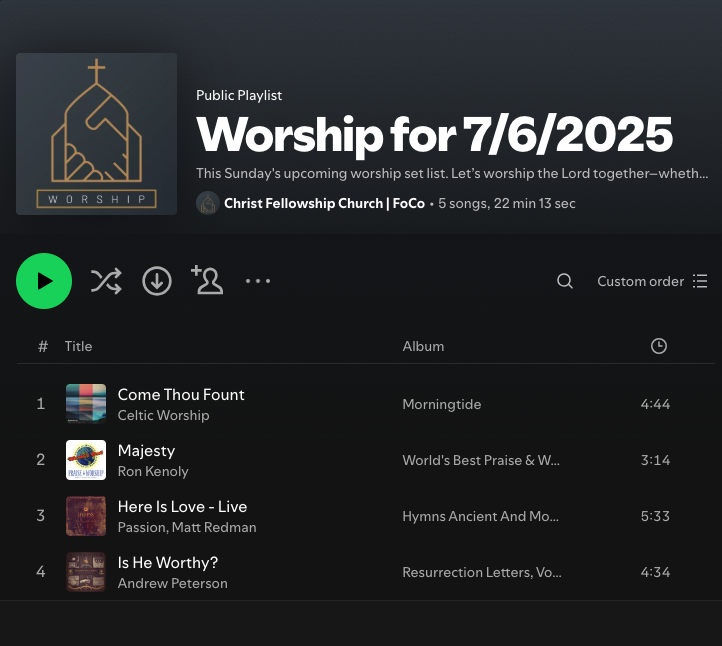Image resolution: width=722 pixels, height=646 pixels.
Task: Open artist Celtic Worship
Action: point(163,415)
